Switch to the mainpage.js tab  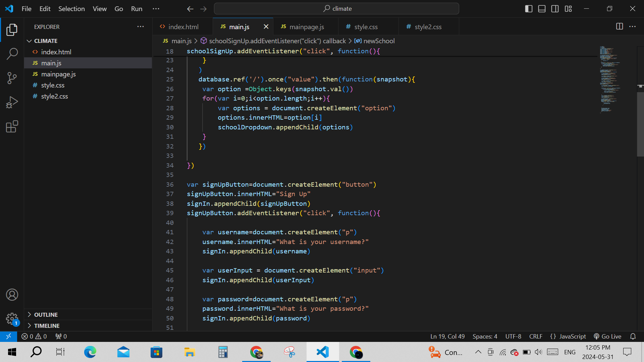(x=306, y=27)
